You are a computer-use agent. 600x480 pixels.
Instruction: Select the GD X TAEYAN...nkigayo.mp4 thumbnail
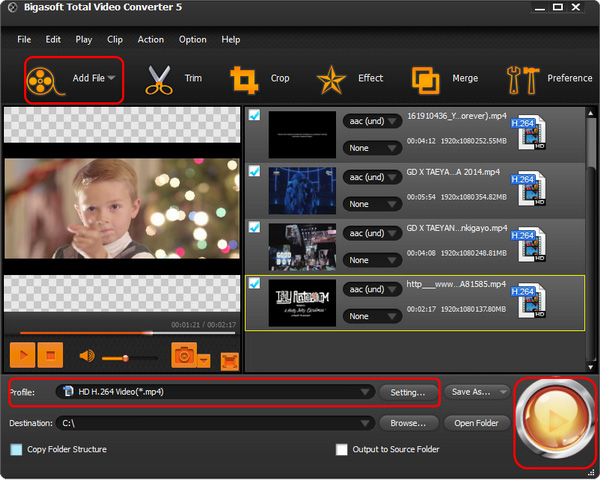pos(302,247)
